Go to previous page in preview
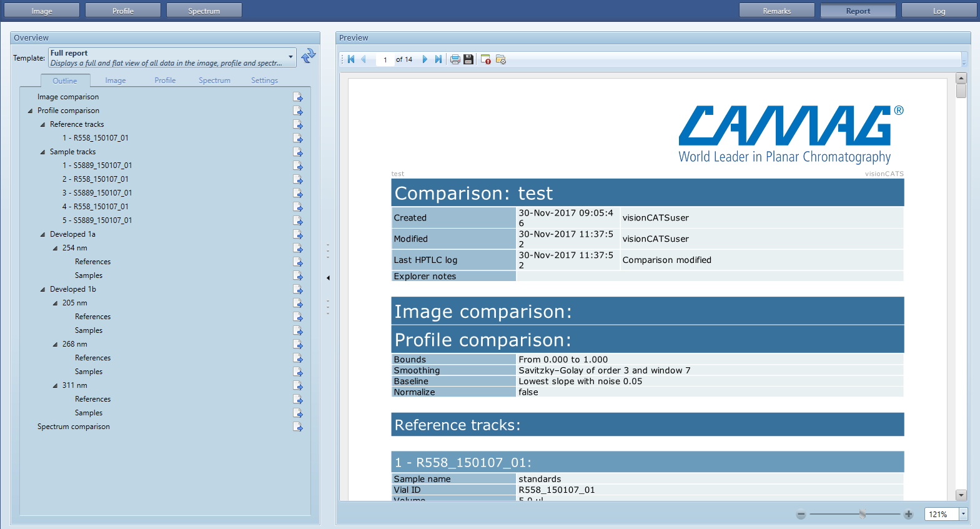Screen dimensions: 980x529 pyautogui.click(x=364, y=59)
